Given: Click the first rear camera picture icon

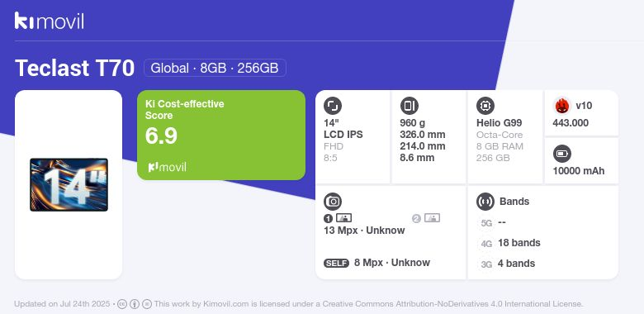Looking at the screenshot, I should point(343,218).
